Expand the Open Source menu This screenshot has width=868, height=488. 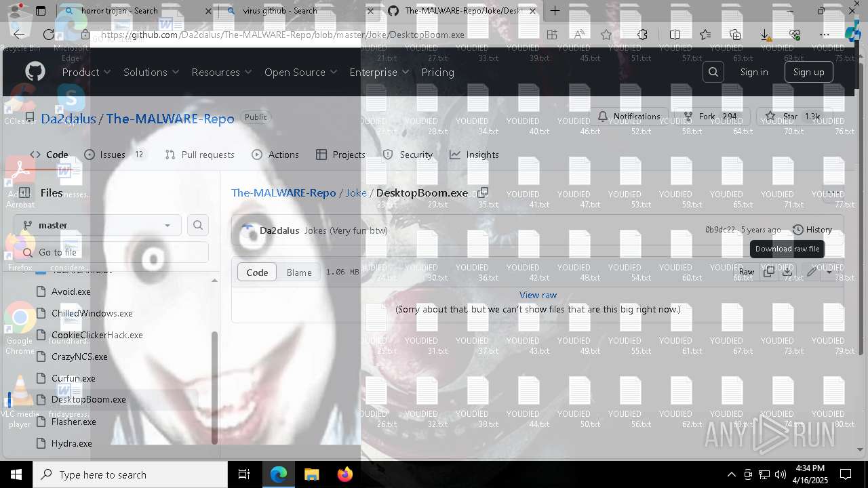[300, 72]
